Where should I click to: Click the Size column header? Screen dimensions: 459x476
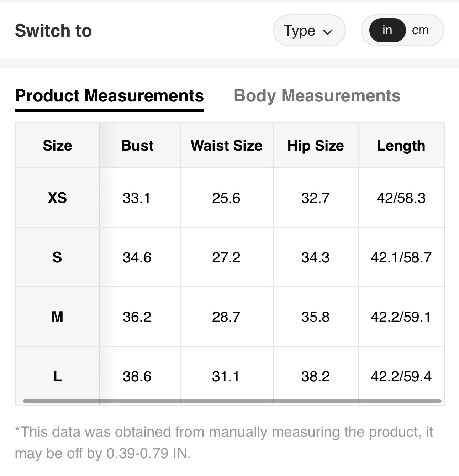click(57, 146)
